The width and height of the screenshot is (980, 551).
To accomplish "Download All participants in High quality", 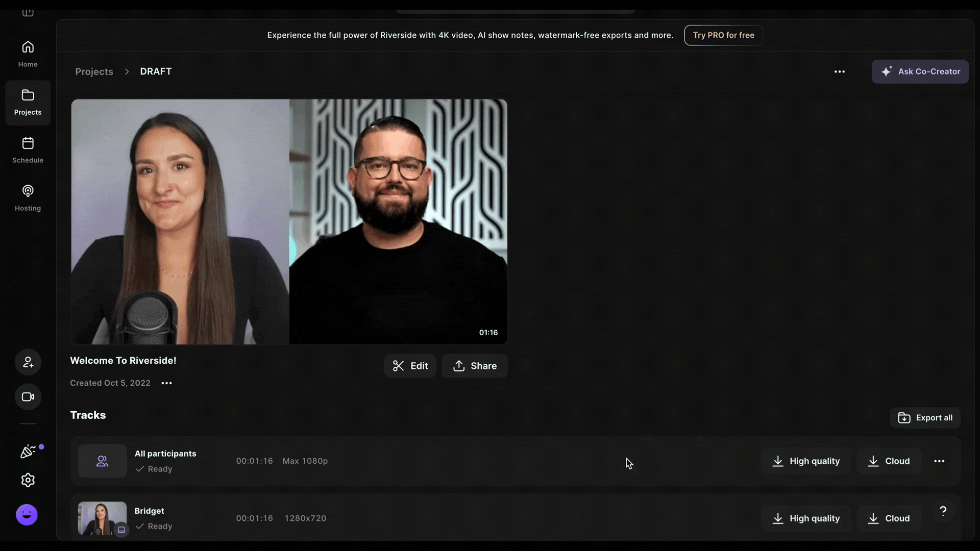I will click(x=806, y=461).
